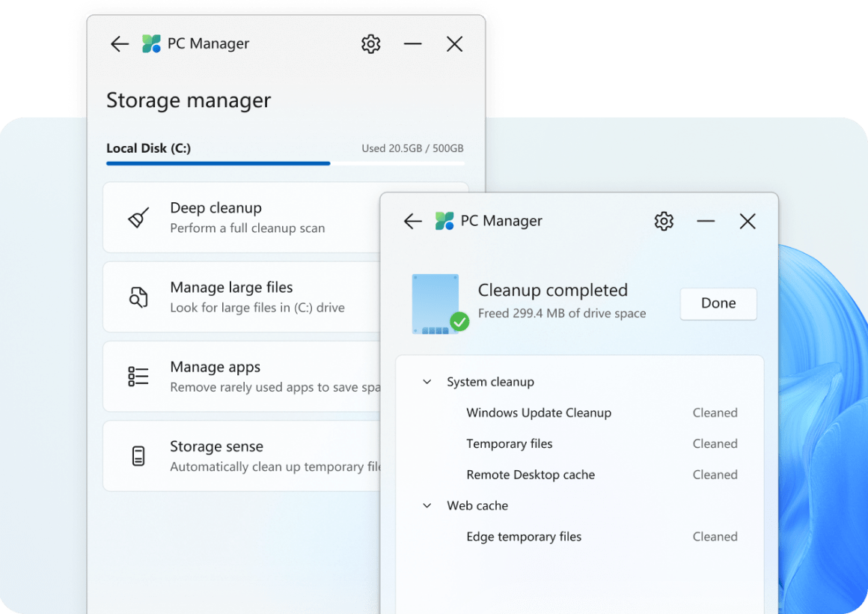The height and width of the screenshot is (614, 868).
Task: Select the Edge temporary files entry
Action: click(x=523, y=536)
